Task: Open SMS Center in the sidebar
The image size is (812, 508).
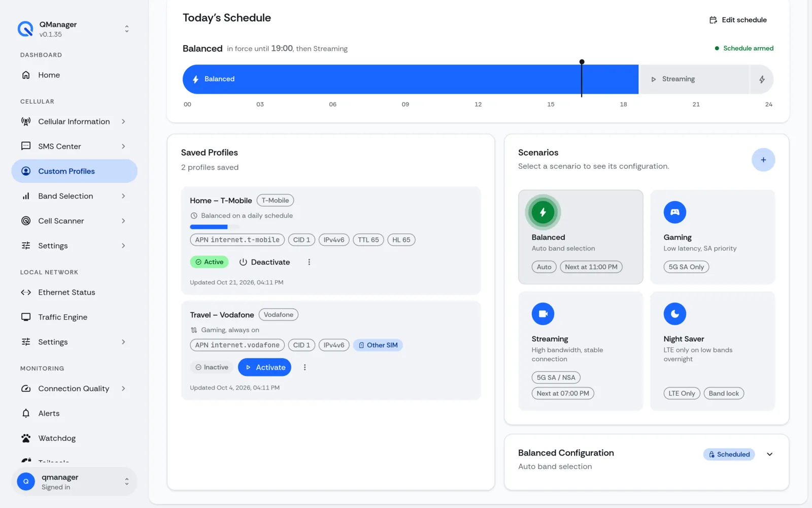Action: (x=74, y=146)
